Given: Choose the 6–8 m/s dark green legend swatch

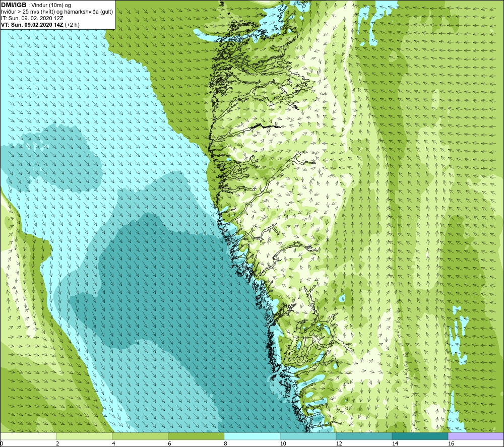Looking at the screenshot, I should [196, 436].
